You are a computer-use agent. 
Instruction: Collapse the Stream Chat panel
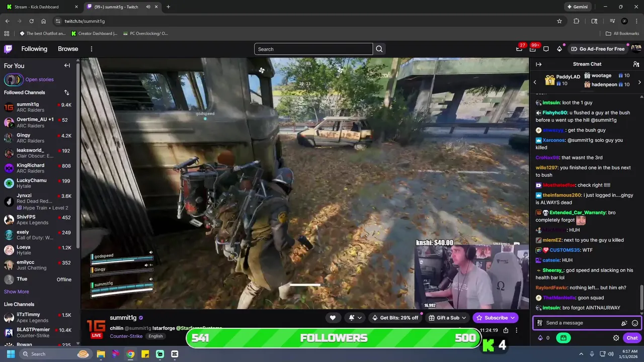(538, 64)
